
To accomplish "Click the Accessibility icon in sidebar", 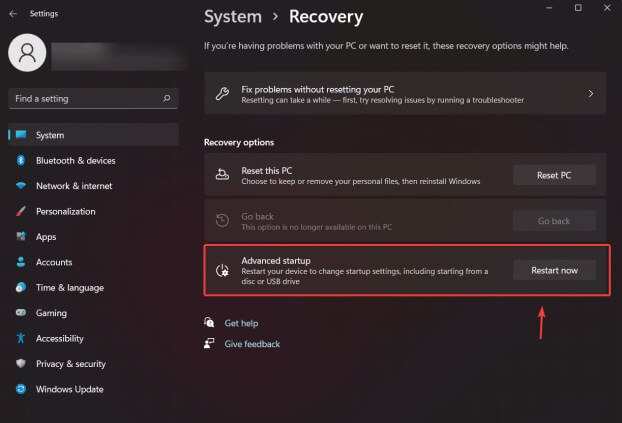I will 20,339.
